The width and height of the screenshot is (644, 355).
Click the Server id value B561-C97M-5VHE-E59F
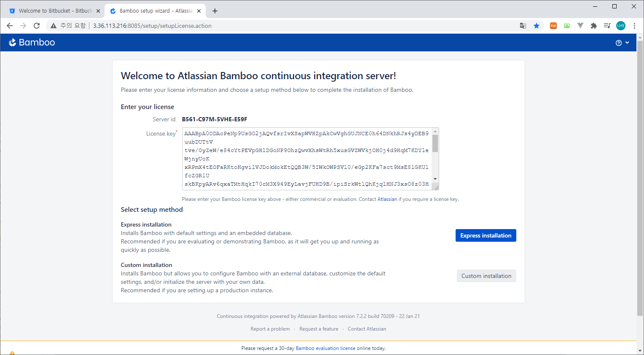215,119
